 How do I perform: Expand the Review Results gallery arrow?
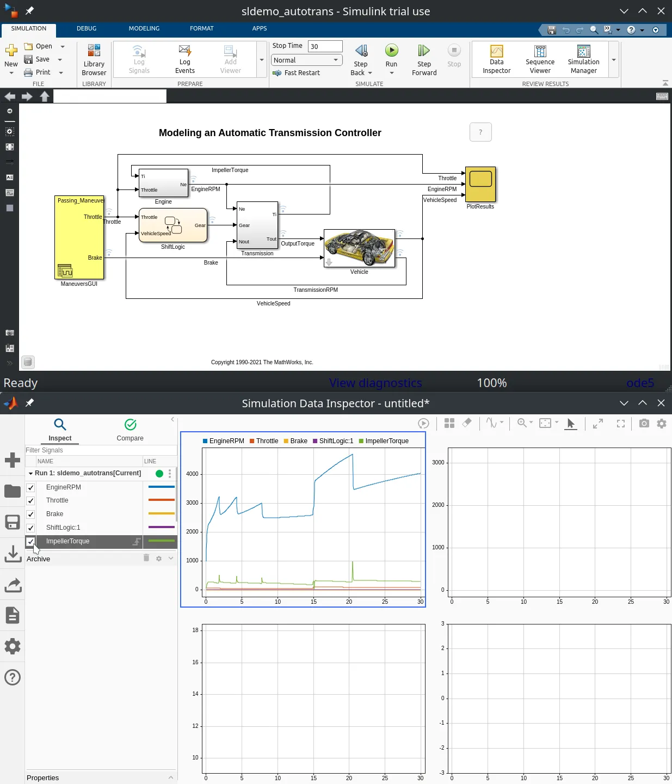tap(614, 60)
